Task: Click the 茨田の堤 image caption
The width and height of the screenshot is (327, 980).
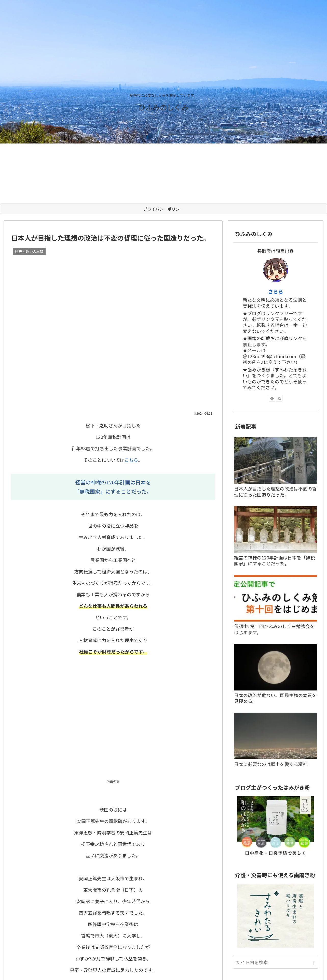Action: (113, 781)
